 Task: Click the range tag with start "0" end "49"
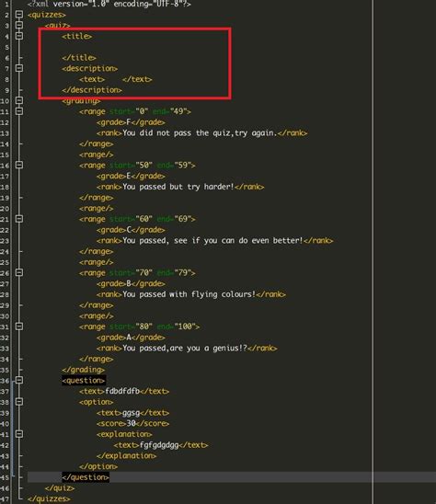[135, 111]
